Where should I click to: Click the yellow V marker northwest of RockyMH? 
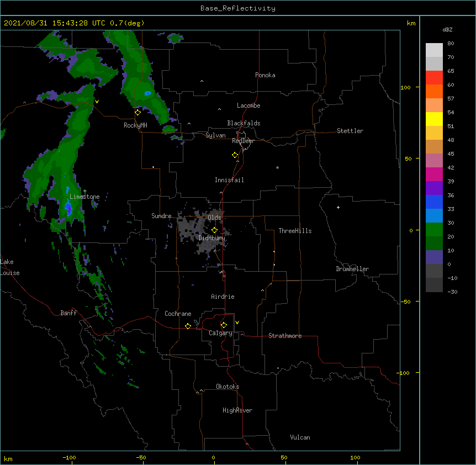[x=97, y=102]
